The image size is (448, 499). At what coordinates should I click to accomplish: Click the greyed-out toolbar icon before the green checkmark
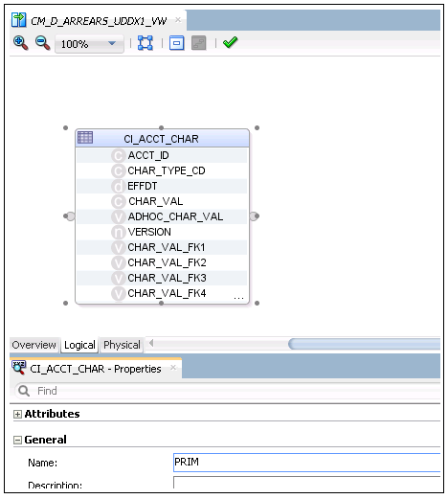(198, 43)
